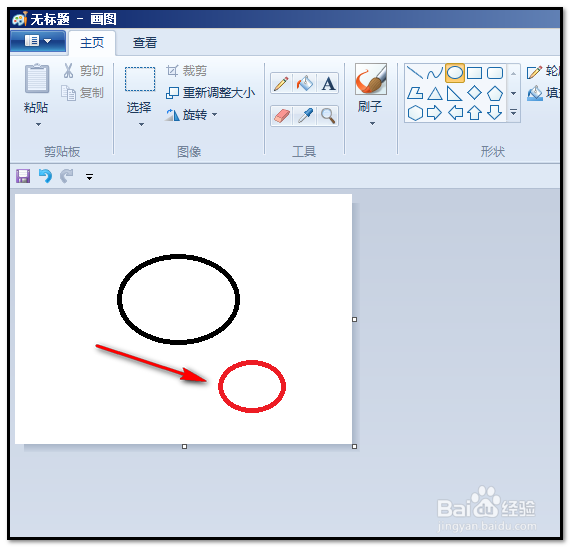Select the Fill with color bucket tool
The height and width of the screenshot is (547, 570).
304,84
